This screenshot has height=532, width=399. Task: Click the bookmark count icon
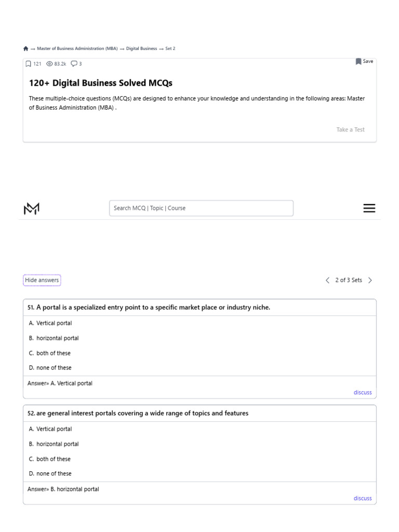(x=29, y=64)
